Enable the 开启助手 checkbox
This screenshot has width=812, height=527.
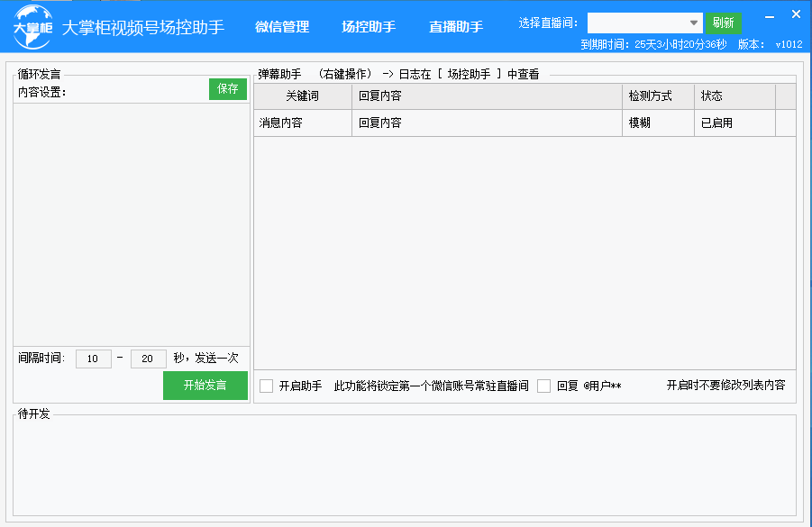(x=267, y=386)
